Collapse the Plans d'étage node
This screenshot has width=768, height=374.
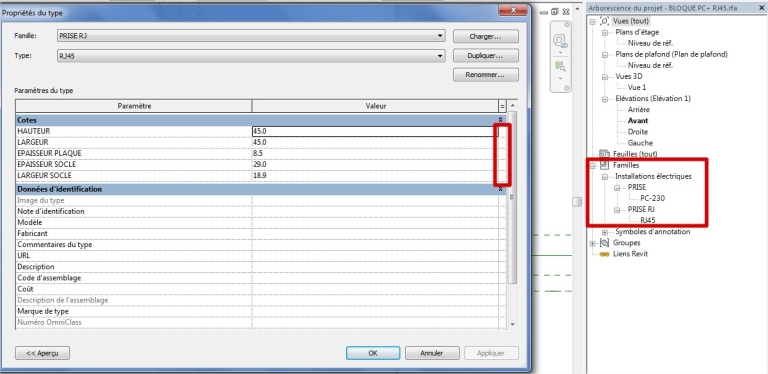[605, 32]
